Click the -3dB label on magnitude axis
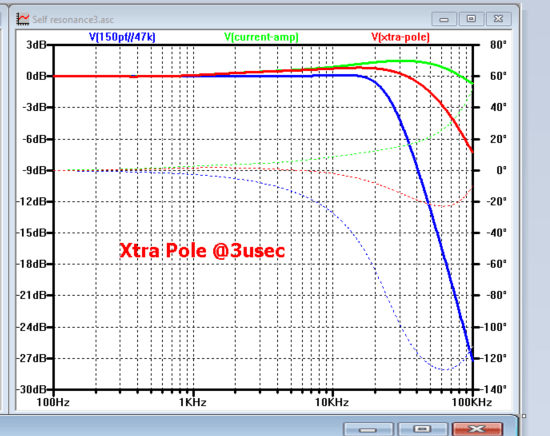This screenshot has width=550, height=436. pyautogui.click(x=34, y=107)
